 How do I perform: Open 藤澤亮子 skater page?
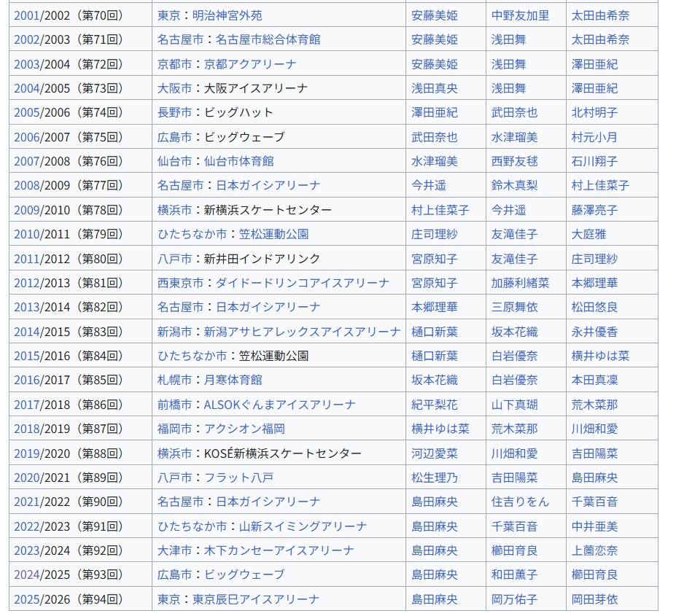pyautogui.click(x=594, y=210)
